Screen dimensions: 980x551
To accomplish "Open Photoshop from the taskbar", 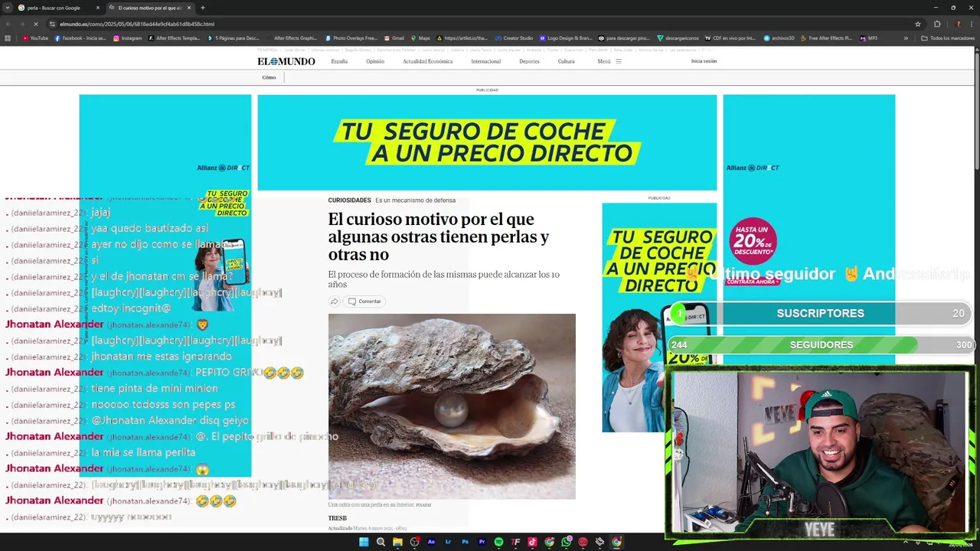I will (x=465, y=542).
